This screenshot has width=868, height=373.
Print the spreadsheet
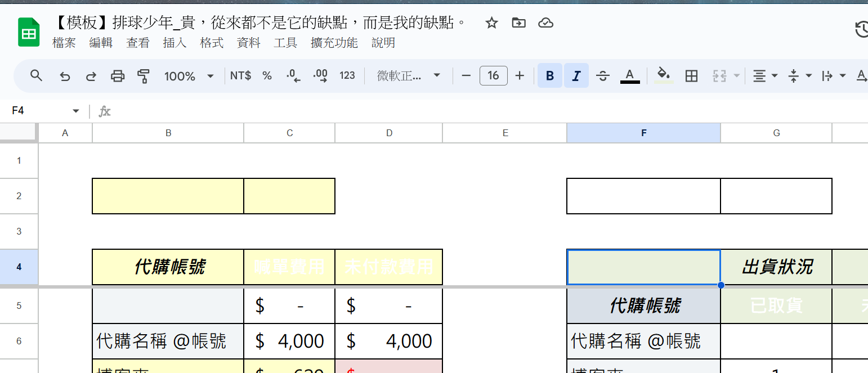tap(118, 76)
